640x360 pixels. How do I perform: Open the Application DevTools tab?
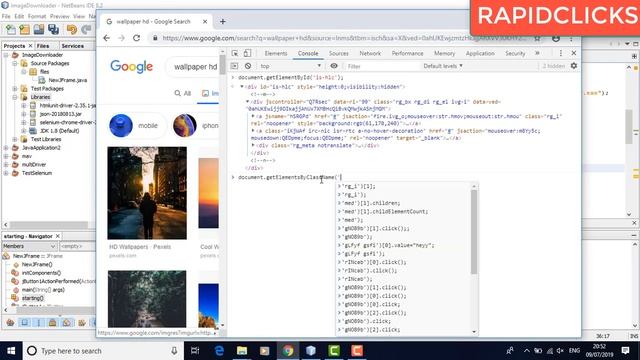pos(480,53)
